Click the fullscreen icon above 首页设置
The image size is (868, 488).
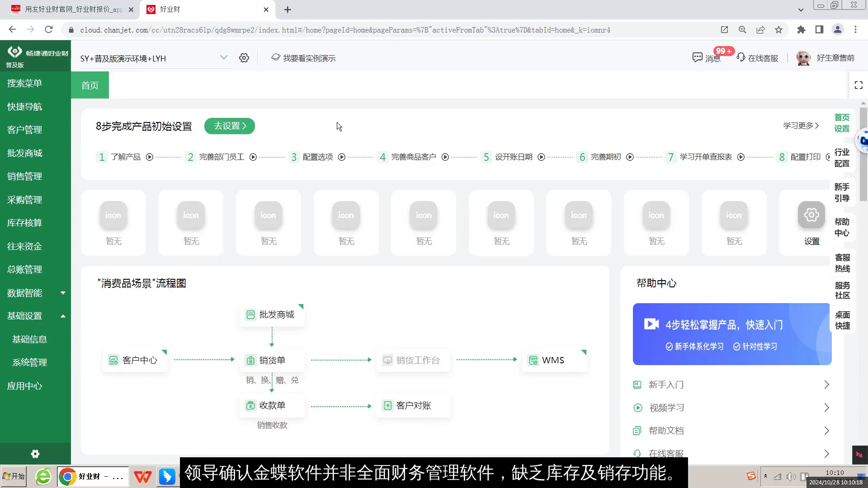[859, 84]
